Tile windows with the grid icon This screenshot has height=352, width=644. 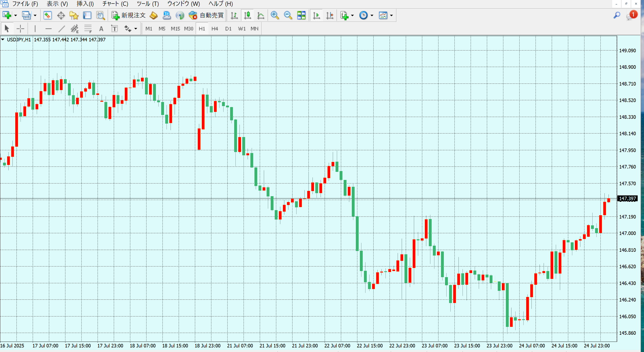pos(301,15)
